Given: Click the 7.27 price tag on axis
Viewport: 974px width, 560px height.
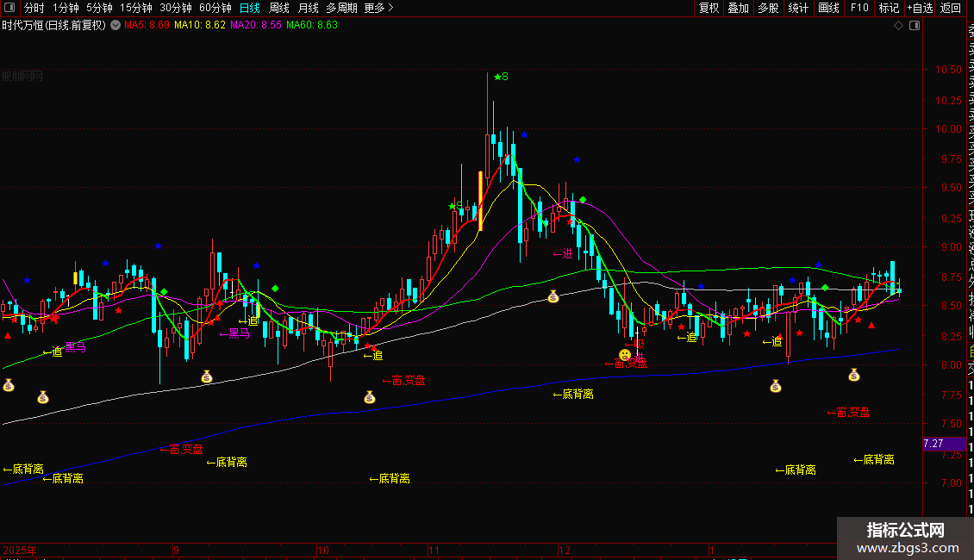Looking at the screenshot, I should [944, 444].
